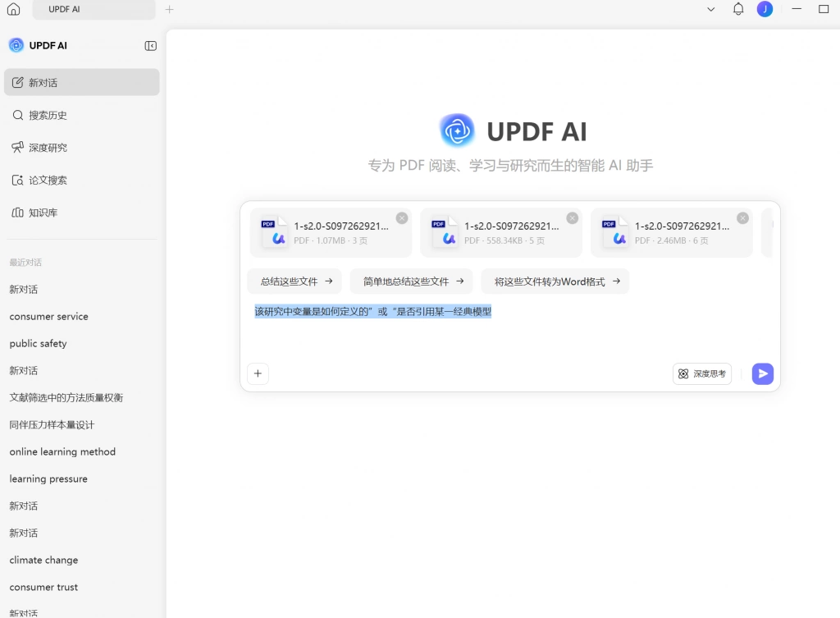Open the notifications bell
840x618 pixels.
coord(738,9)
